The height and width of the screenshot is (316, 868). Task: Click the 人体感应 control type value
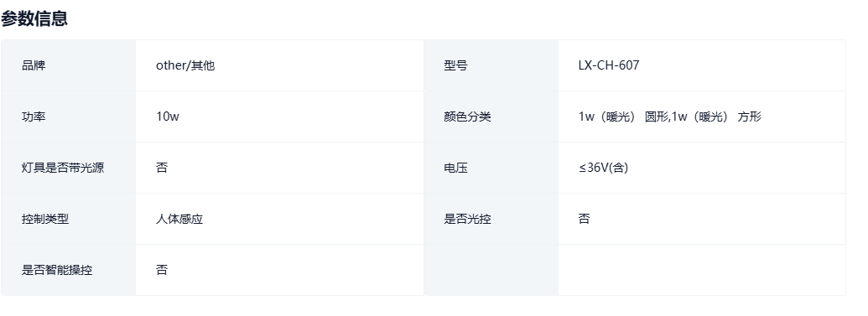[179, 219]
